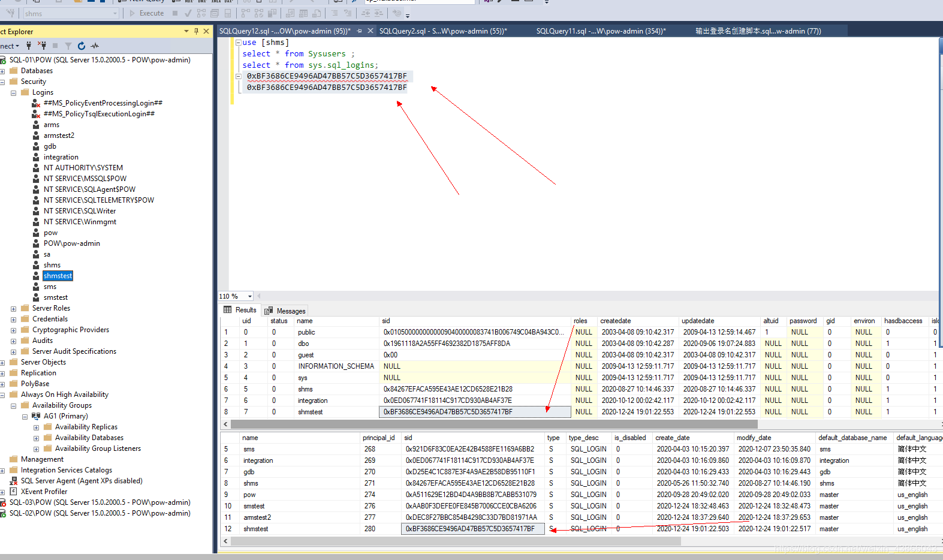Select Results to File icon
The image size is (943, 560).
[x=317, y=13]
